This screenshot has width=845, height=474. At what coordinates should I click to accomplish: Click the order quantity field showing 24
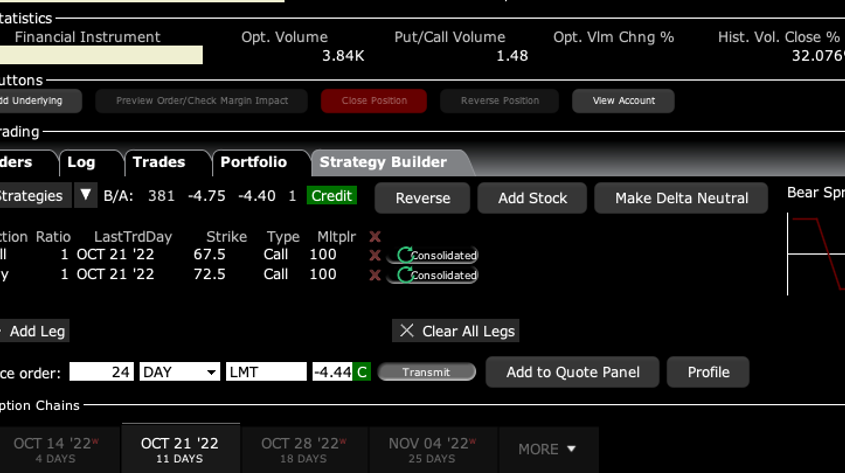[101, 372]
